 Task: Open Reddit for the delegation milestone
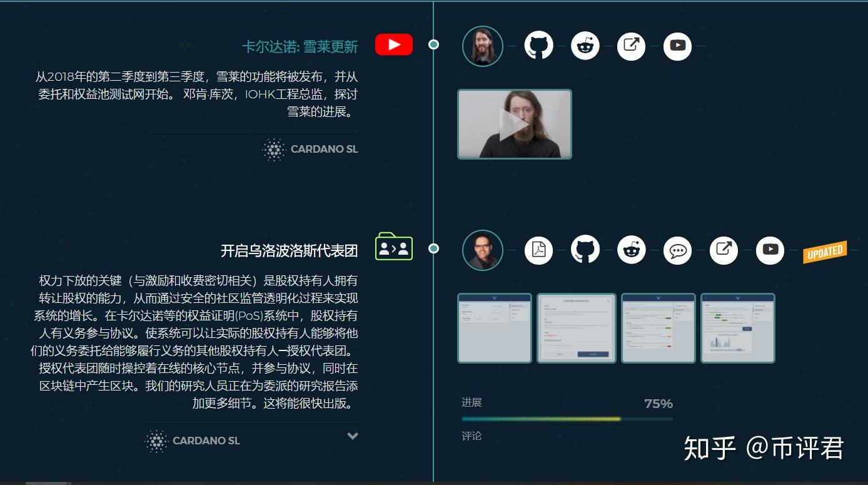point(631,250)
